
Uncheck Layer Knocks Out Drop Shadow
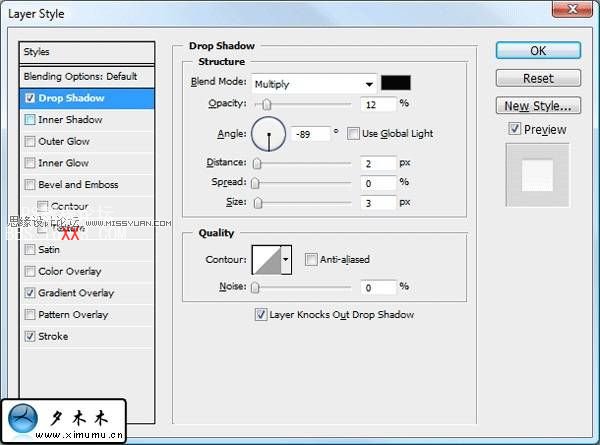(261, 315)
